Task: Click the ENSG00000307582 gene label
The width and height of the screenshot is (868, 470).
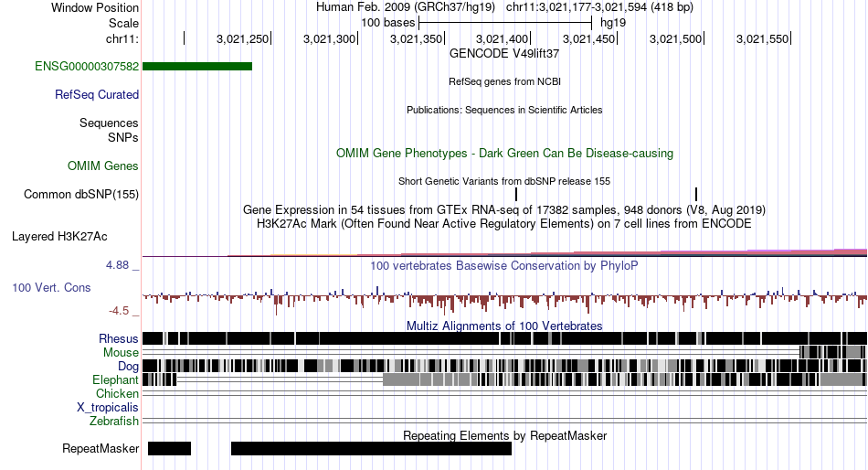Action: coord(87,67)
